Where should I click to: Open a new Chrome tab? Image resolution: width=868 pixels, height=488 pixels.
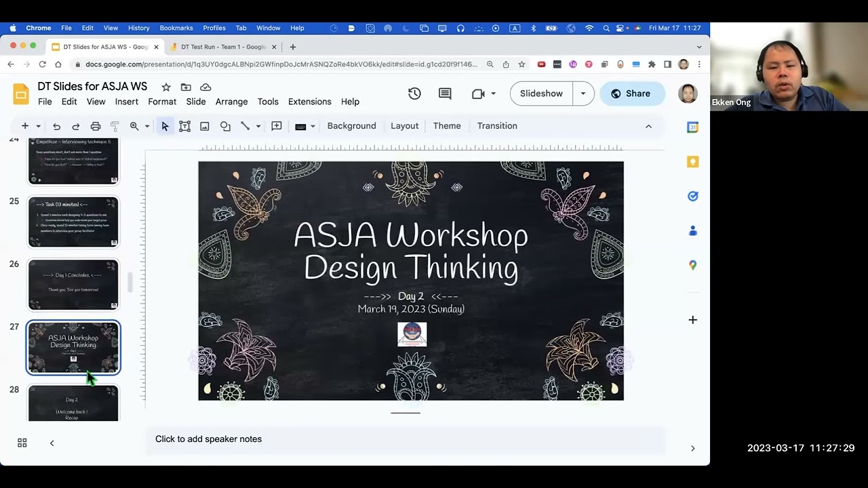click(292, 47)
